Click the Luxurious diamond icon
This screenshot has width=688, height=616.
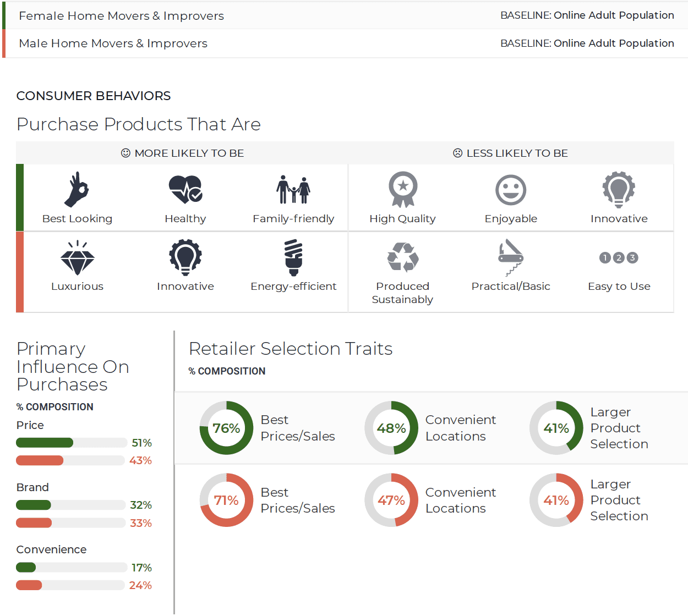click(x=77, y=257)
